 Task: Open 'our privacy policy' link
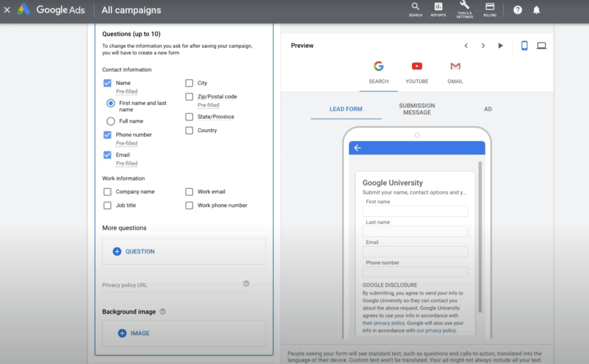[x=436, y=331]
